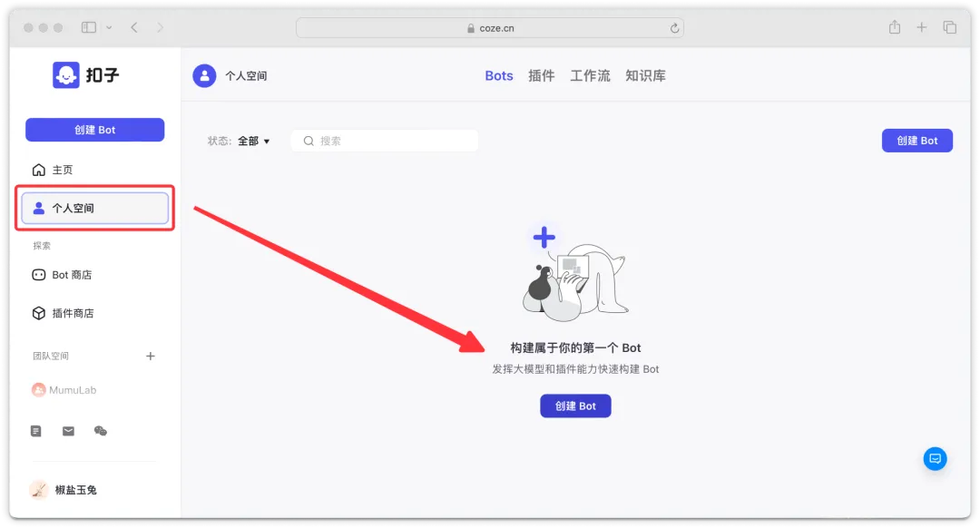
Task: Switch to the 知识库 tab
Action: [x=646, y=75]
